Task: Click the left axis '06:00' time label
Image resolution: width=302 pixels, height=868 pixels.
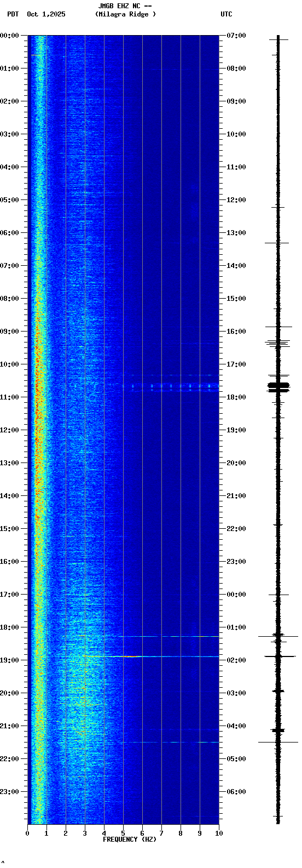Action: coord(9,233)
